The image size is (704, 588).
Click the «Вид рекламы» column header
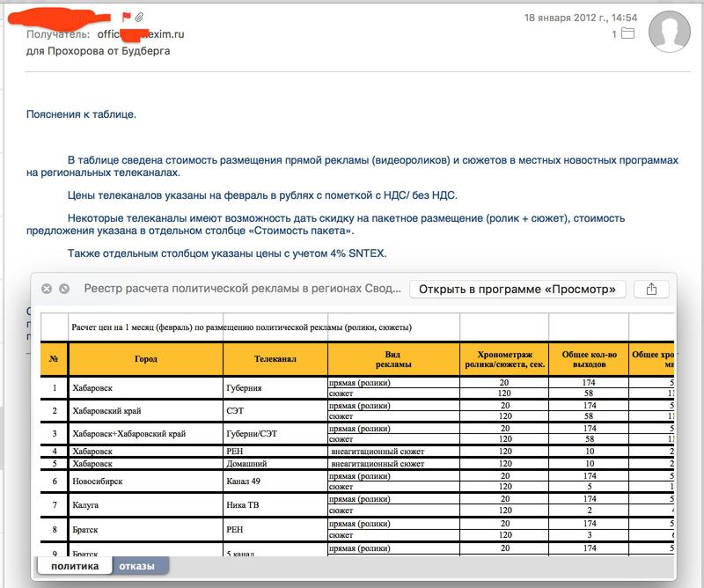393,359
